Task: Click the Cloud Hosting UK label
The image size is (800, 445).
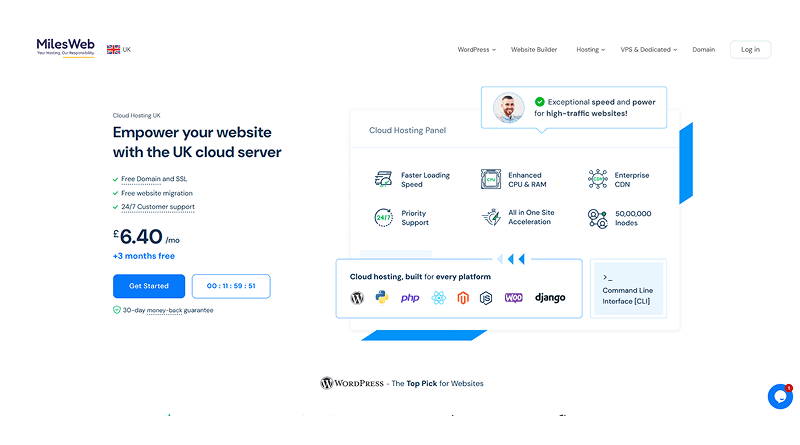Action: (x=137, y=116)
